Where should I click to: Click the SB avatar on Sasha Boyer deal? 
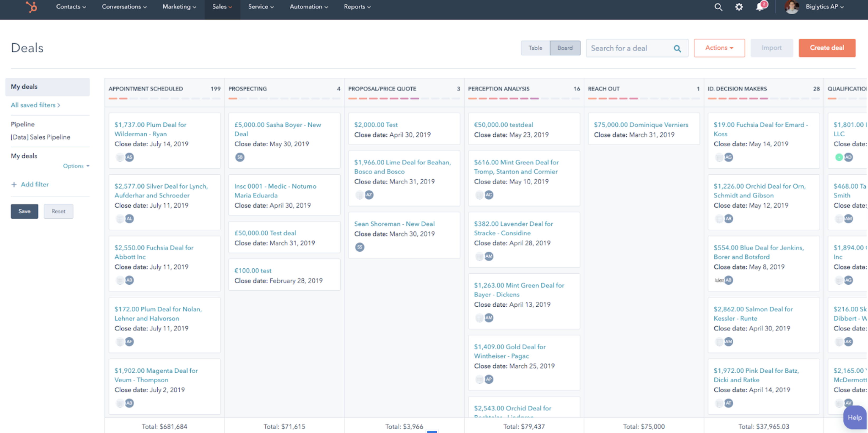pyautogui.click(x=240, y=157)
